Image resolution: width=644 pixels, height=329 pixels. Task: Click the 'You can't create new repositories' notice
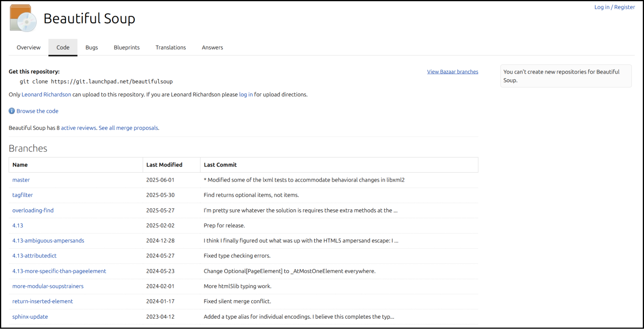[x=566, y=76]
